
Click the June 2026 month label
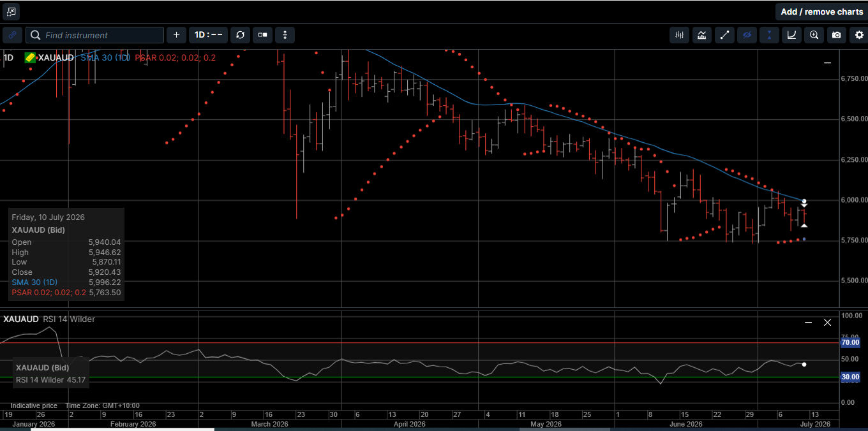coord(686,424)
